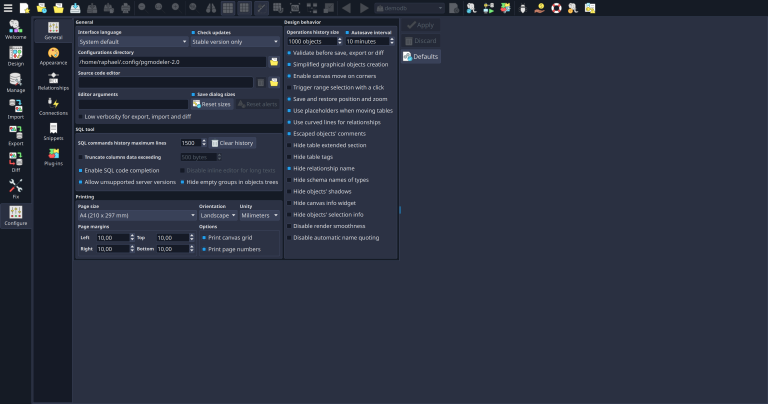The height and width of the screenshot is (404, 768).
Task: Open the Diff tool
Action: [x=16, y=162]
